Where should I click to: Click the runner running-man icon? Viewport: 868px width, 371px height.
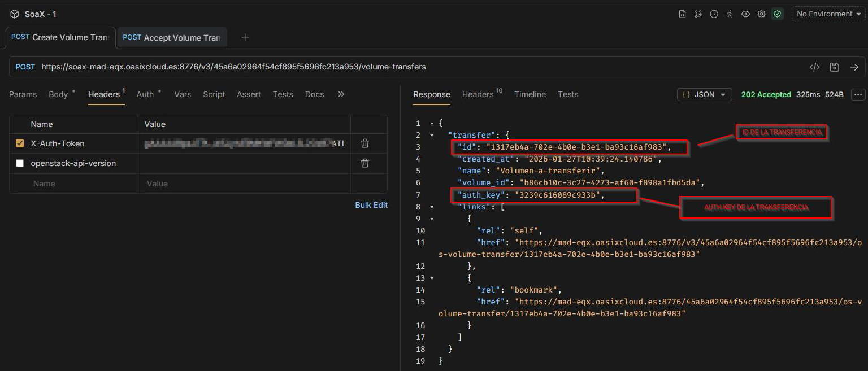[730, 14]
